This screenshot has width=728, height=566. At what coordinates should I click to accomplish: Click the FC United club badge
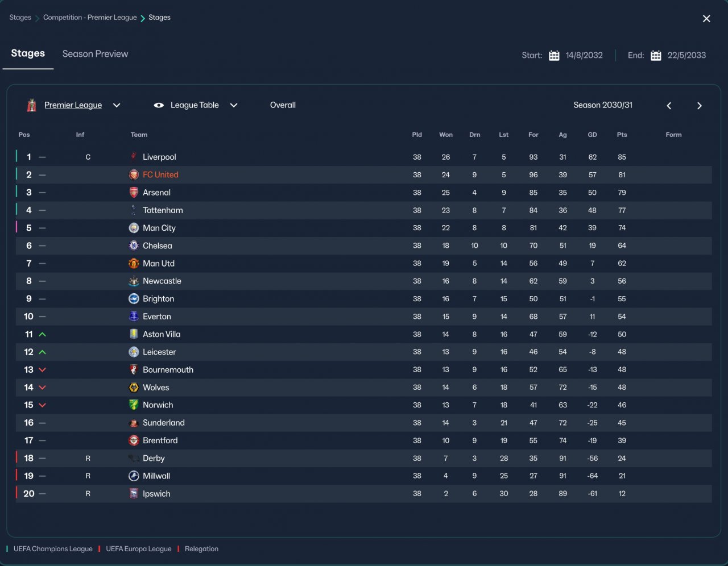pos(134,174)
